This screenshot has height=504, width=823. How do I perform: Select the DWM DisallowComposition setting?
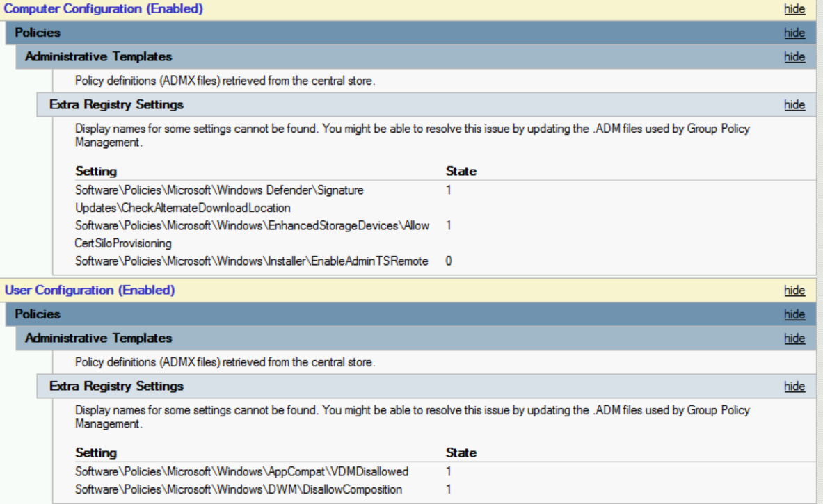pos(238,489)
